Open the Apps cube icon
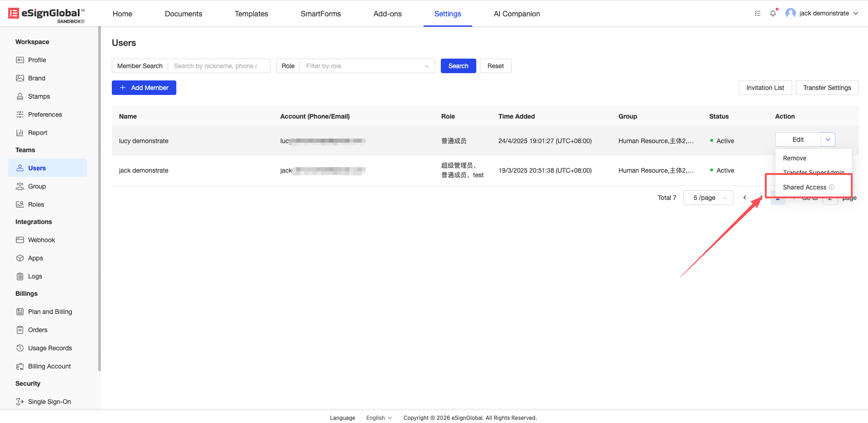The height and width of the screenshot is (423, 868). 20,258
